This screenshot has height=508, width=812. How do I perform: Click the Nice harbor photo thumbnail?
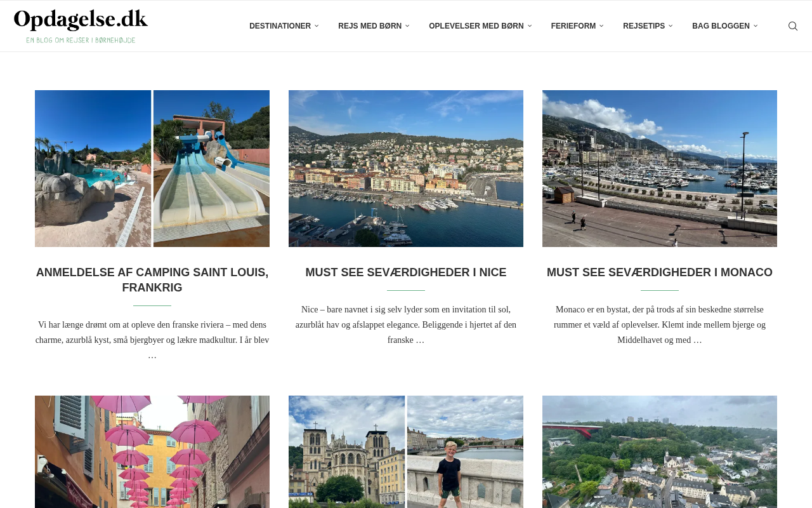pos(406,168)
